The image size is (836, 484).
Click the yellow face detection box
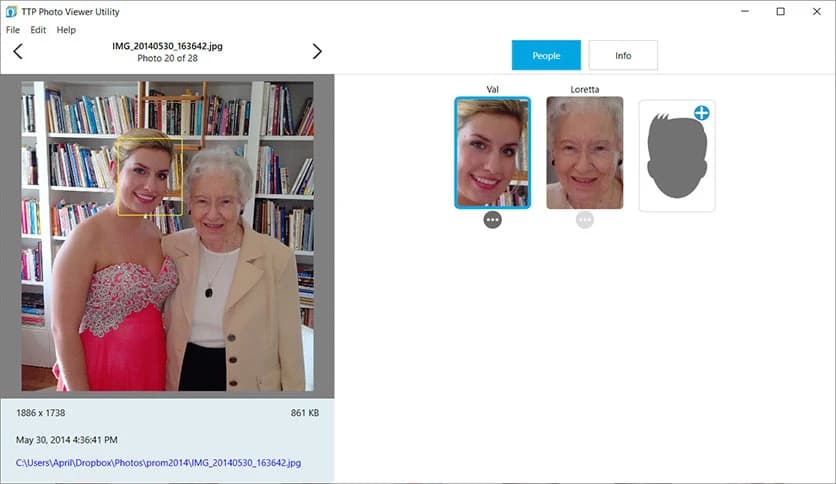coord(150,177)
